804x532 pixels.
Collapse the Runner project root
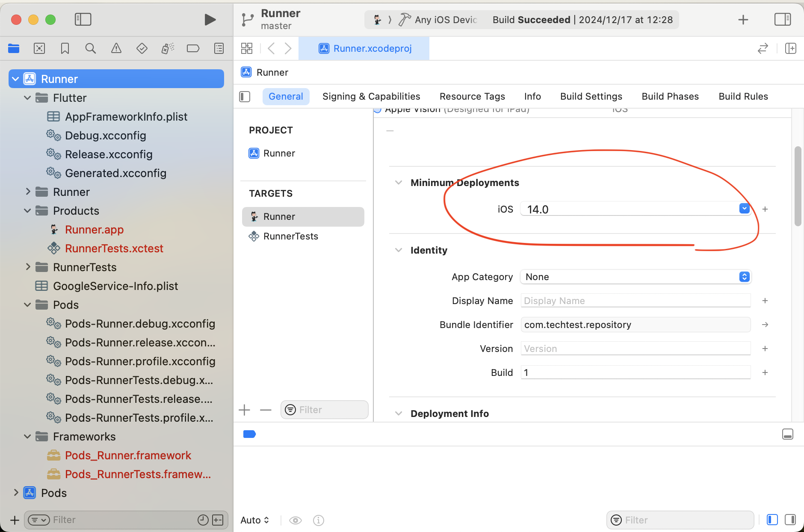[16, 79]
